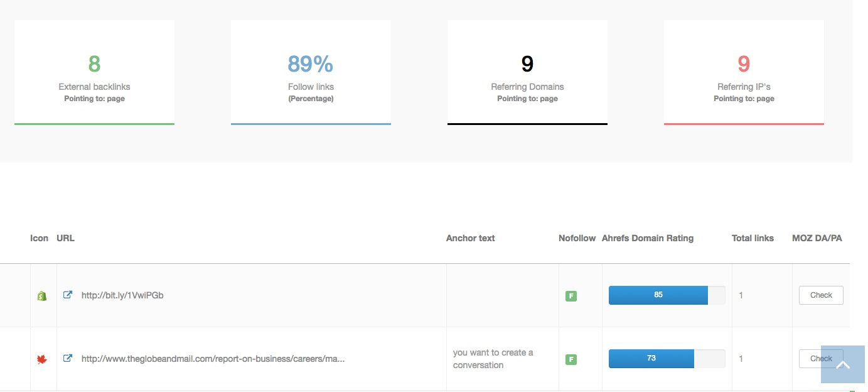This screenshot has height=392, width=868.
Task: Open the bit.ly external-link icon
Action: [x=67, y=295]
